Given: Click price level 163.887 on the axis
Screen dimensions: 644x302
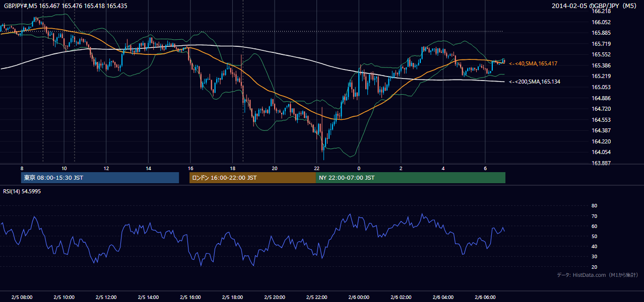Looking at the screenshot, I should (601, 163).
